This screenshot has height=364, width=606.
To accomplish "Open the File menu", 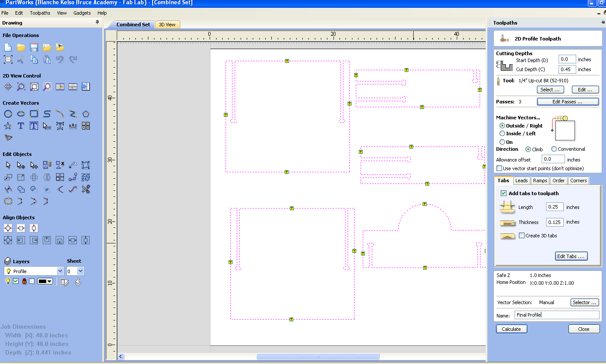I will (5, 13).
